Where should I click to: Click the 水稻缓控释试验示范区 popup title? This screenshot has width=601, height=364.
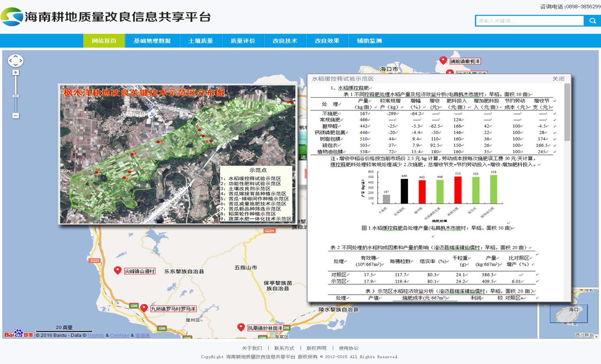(x=343, y=79)
